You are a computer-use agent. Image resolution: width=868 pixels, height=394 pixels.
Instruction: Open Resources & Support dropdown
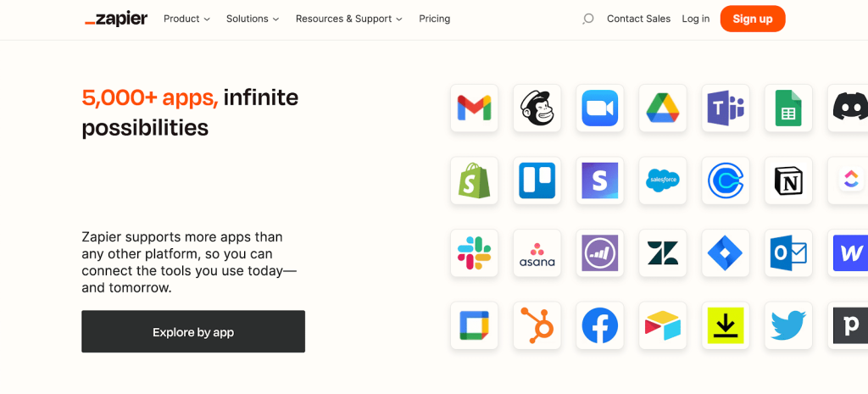(348, 19)
